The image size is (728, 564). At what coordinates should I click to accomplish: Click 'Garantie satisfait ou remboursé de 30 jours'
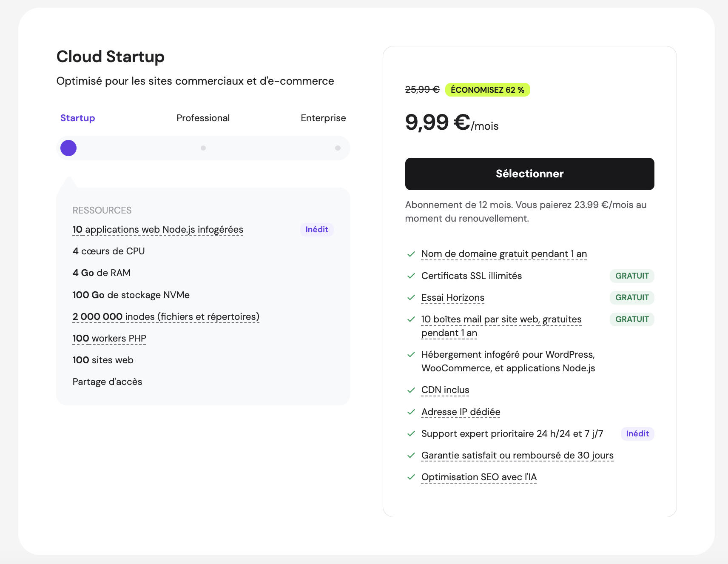(x=517, y=456)
